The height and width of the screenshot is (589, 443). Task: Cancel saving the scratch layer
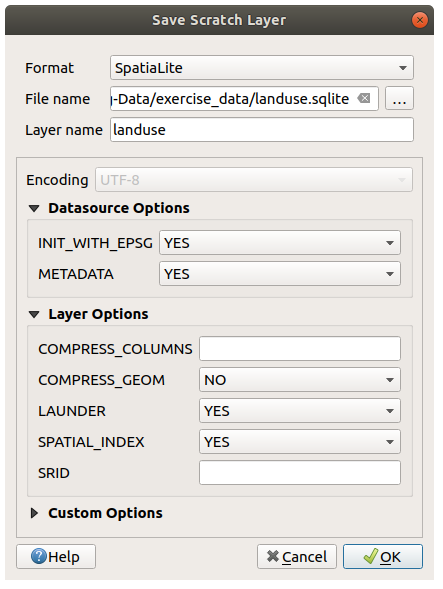[x=297, y=556]
